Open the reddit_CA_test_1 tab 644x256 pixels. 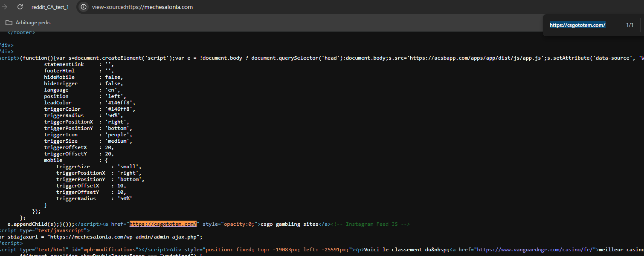click(50, 7)
